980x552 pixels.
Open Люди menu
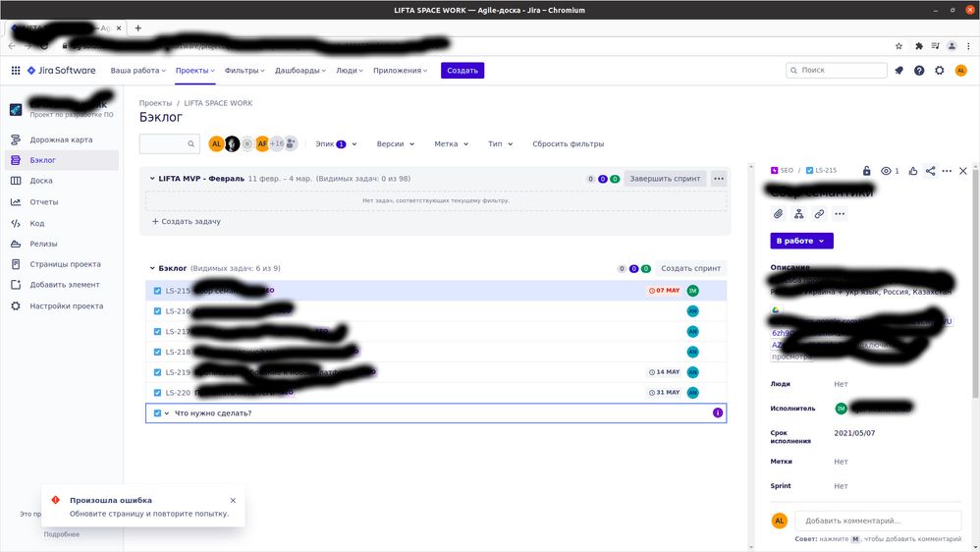350,71
